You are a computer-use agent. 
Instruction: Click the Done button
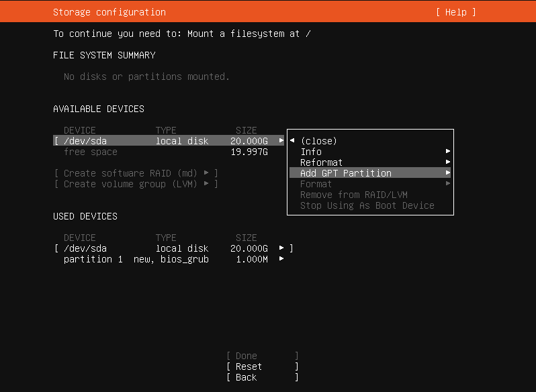click(262, 356)
